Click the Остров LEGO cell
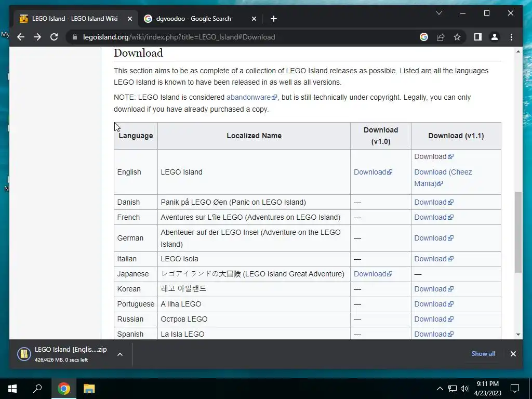The height and width of the screenshot is (399, 532). pyautogui.click(x=254, y=319)
